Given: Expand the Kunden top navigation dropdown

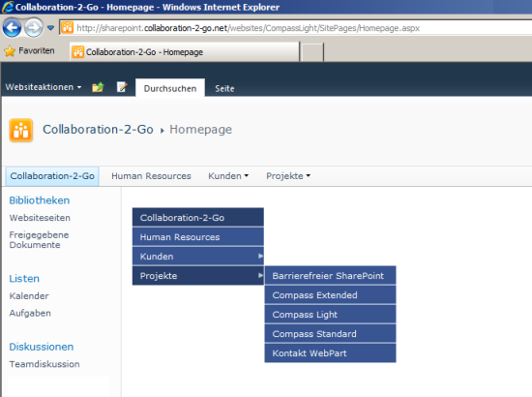Looking at the screenshot, I should (x=228, y=176).
